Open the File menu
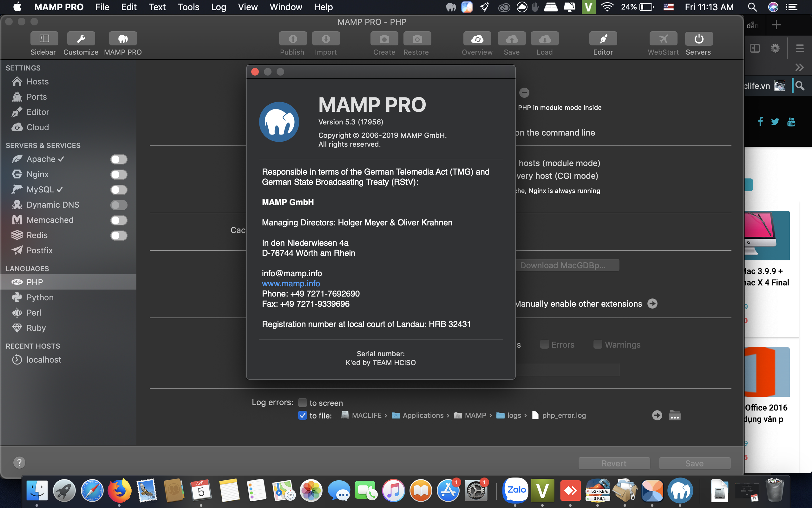Screen dimensions: 812x508 coord(102,7)
